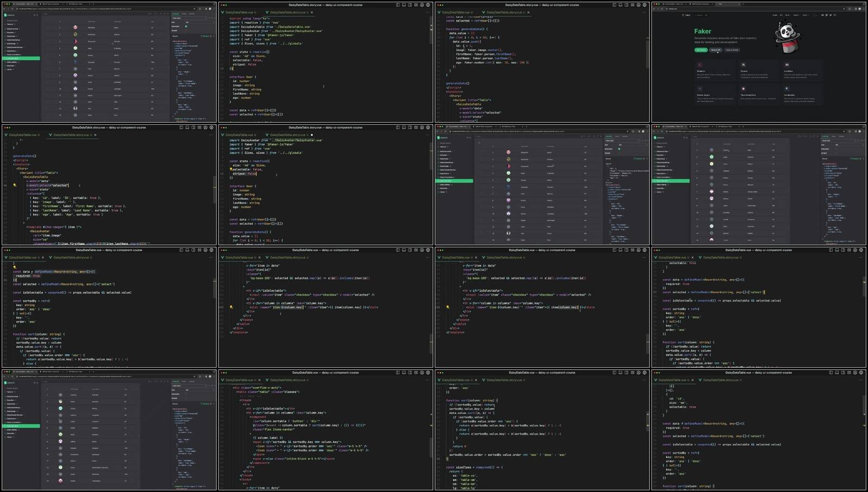Click the Twitter bird icon on Faker site
The image size is (868, 492).
coord(831,15)
